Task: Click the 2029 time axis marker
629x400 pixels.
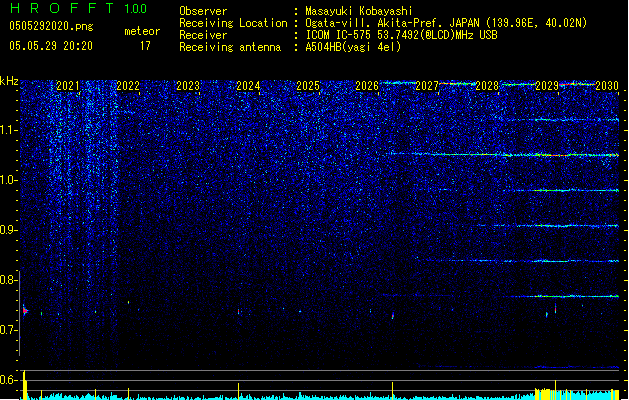Action: [x=547, y=86]
